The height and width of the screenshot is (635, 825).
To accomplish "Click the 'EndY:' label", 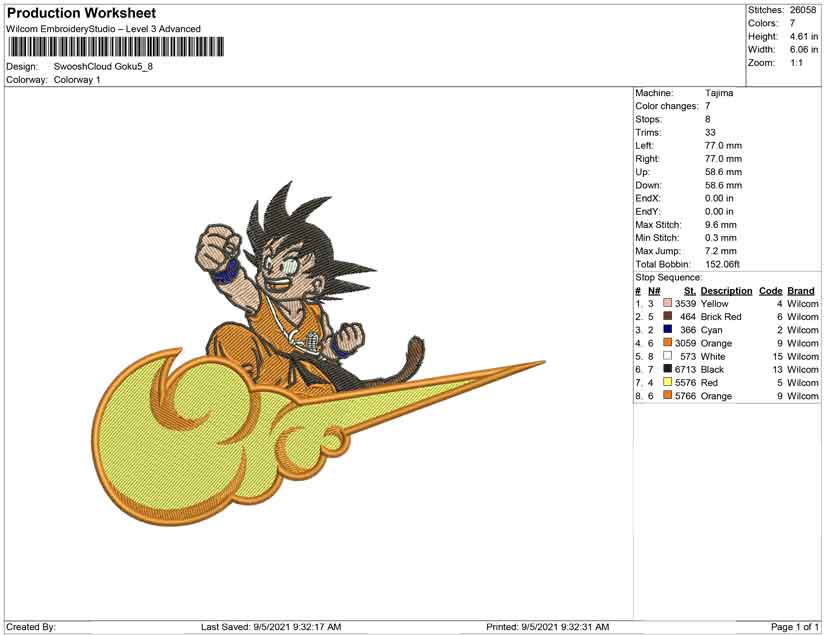I will coord(647,211).
